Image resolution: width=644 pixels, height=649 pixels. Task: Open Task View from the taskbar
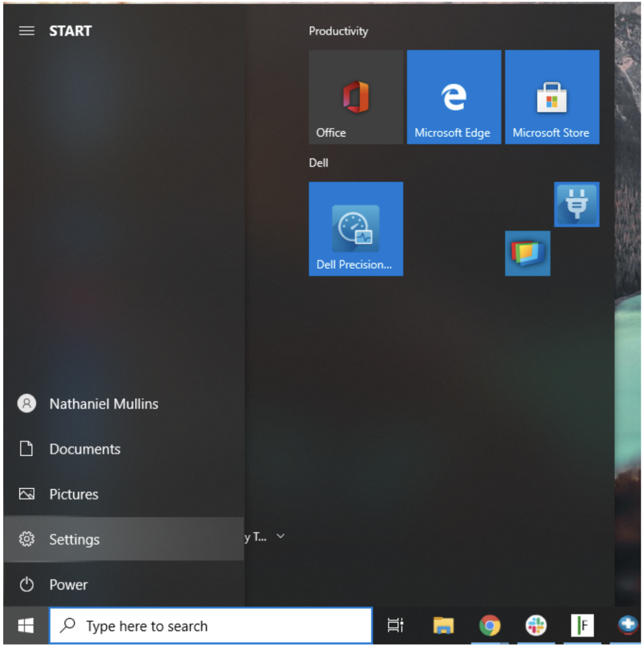tap(395, 625)
